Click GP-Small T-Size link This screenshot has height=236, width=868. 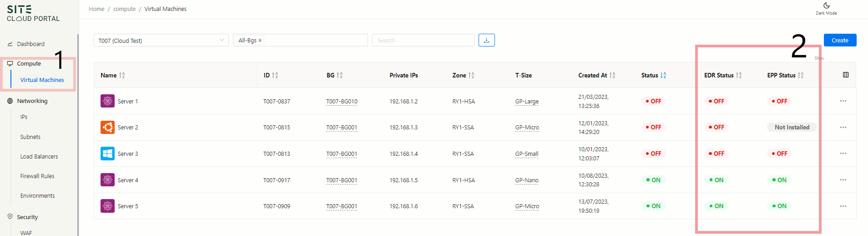(x=527, y=154)
